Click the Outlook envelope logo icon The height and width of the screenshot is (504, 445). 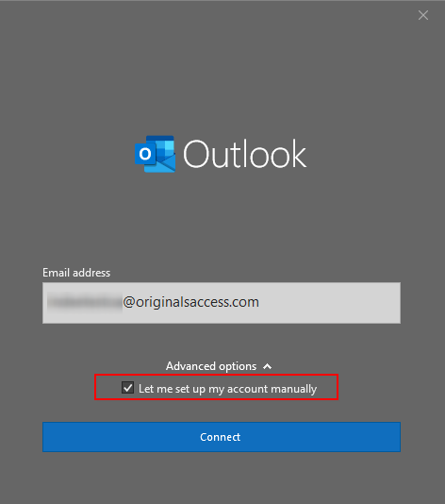[155, 154]
